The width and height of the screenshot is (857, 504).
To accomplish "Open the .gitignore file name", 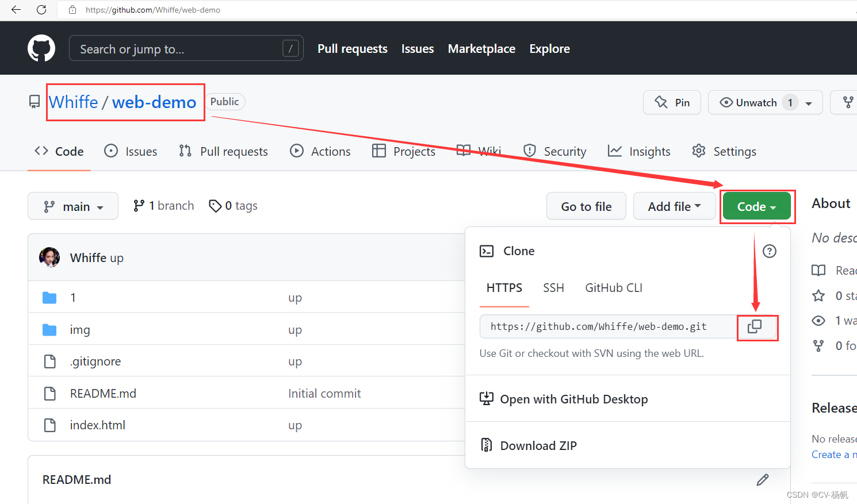I will (x=95, y=361).
